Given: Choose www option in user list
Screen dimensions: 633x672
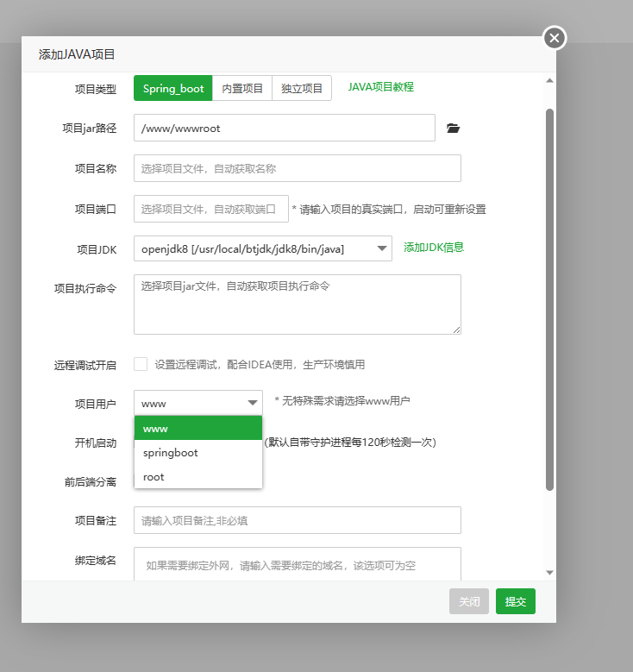Looking at the screenshot, I should [198, 428].
